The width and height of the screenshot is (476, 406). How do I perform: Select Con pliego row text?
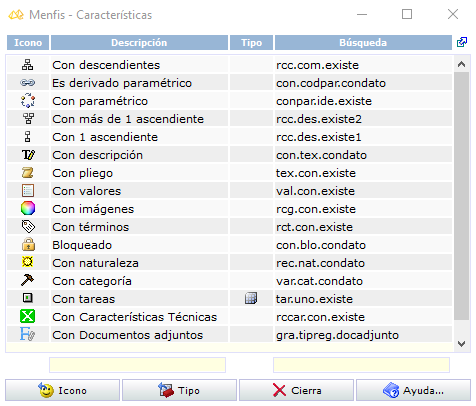[x=83, y=173]
